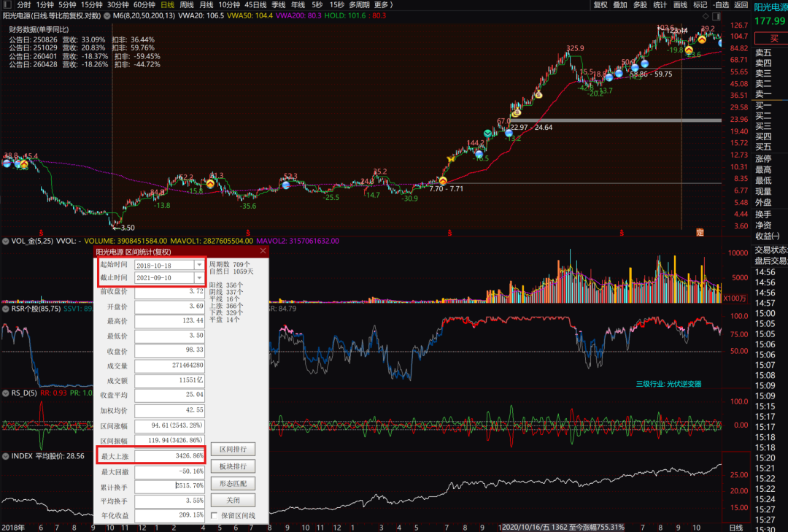Click the 最大上涨 value field 3426.86%

tap(169, 456)
